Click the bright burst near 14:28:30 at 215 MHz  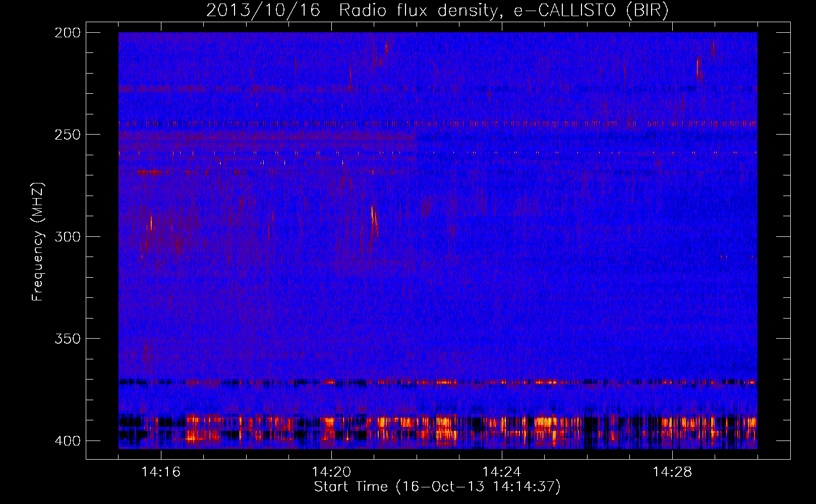click(x=699, y=70)
